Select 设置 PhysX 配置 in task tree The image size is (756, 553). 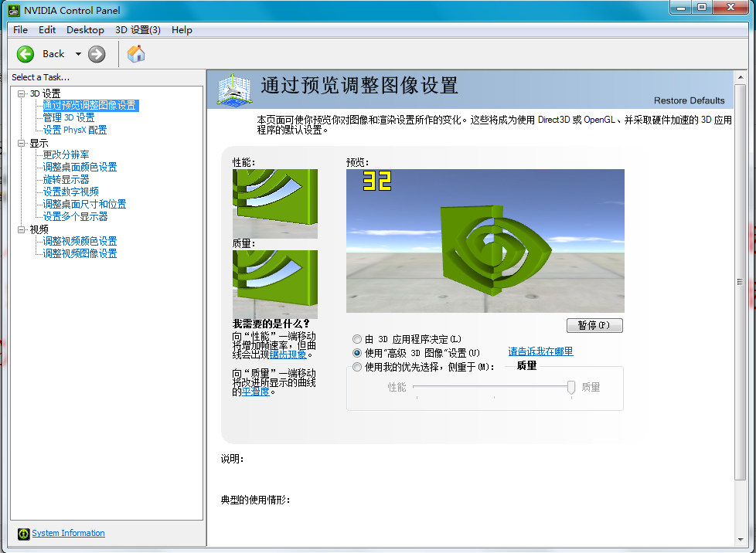[x=75, y=130]
